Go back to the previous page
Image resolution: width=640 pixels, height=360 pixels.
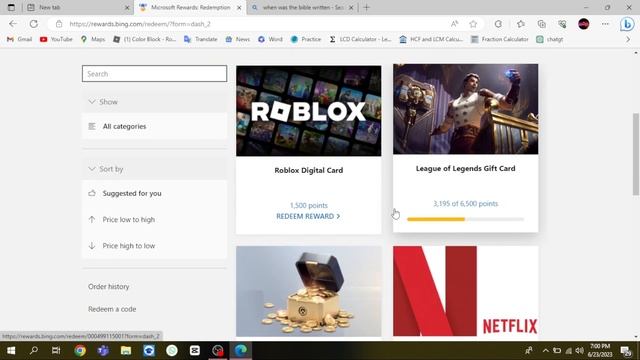(x=13, y=24)
